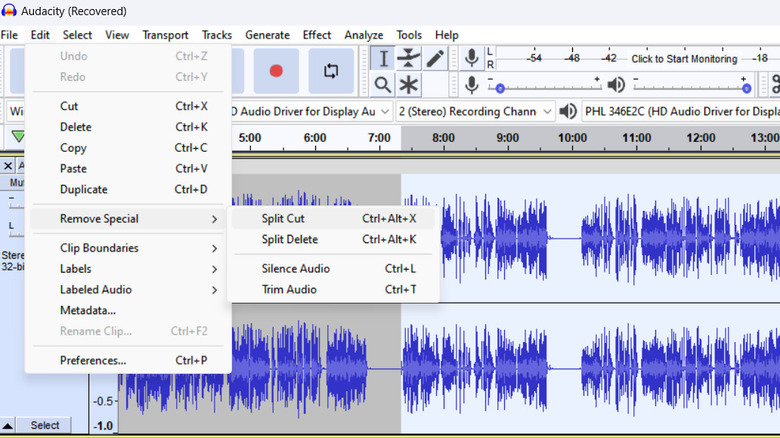Expand the Clip Boundaries submenu
The width and height of the screenshot is (780, 438).
[128, 248]
